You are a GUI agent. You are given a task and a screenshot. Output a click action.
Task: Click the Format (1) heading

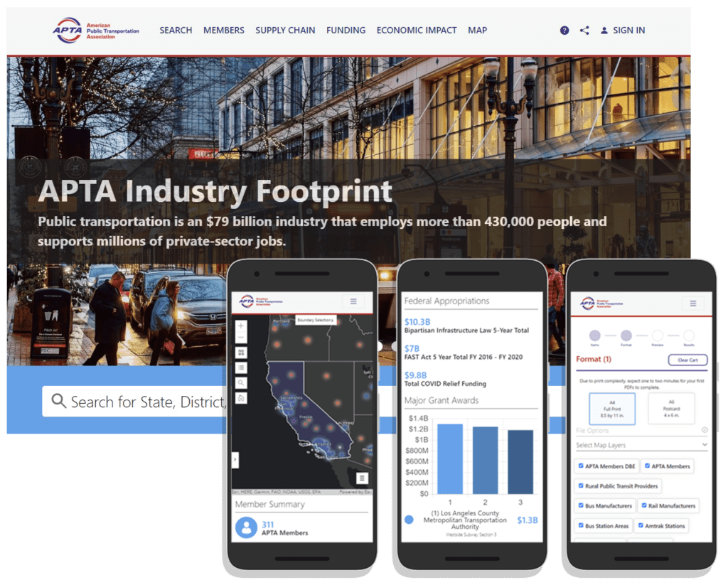click(594, 359)
